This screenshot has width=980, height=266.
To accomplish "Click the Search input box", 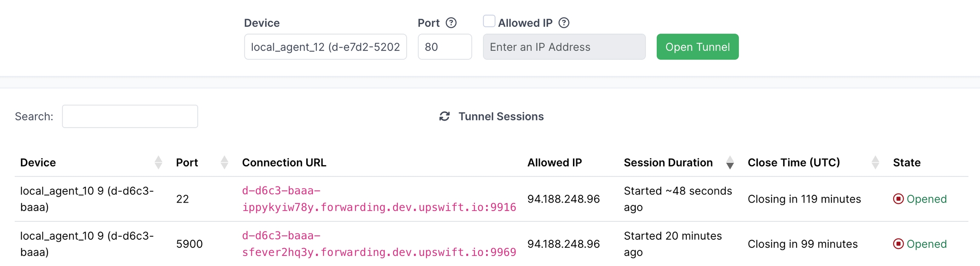I will pos(130,116).
